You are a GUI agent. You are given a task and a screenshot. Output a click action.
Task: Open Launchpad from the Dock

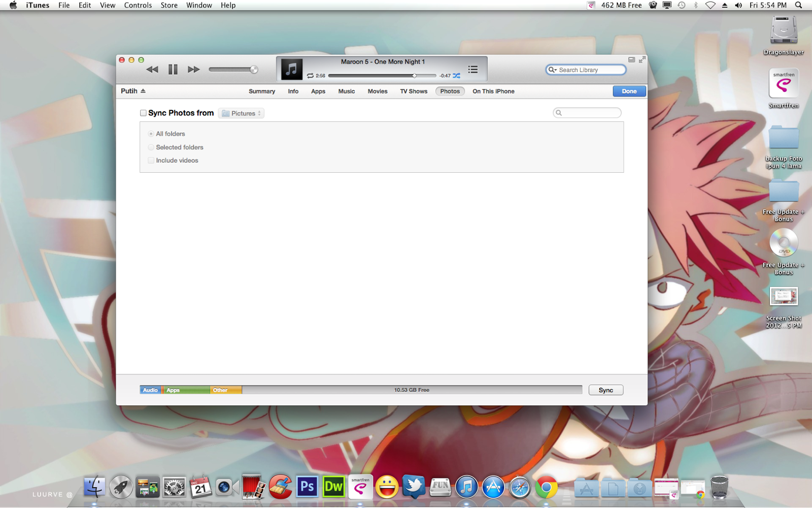point(121,487)
